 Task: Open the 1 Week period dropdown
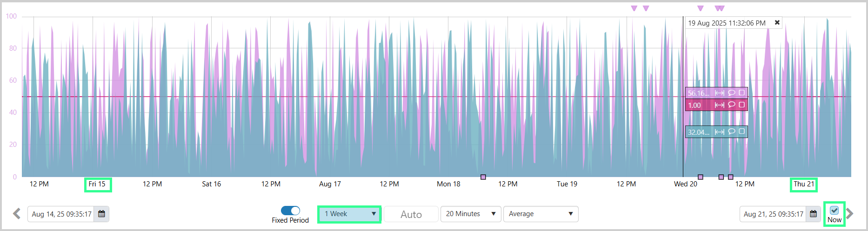click(x=349, y=214)
